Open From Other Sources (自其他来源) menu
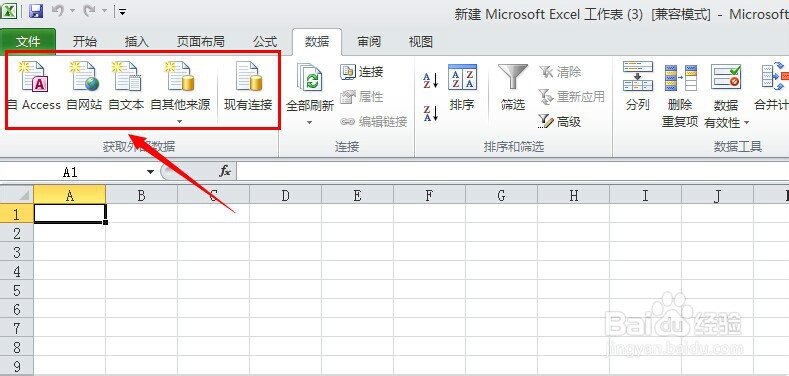 pos(180,92)
